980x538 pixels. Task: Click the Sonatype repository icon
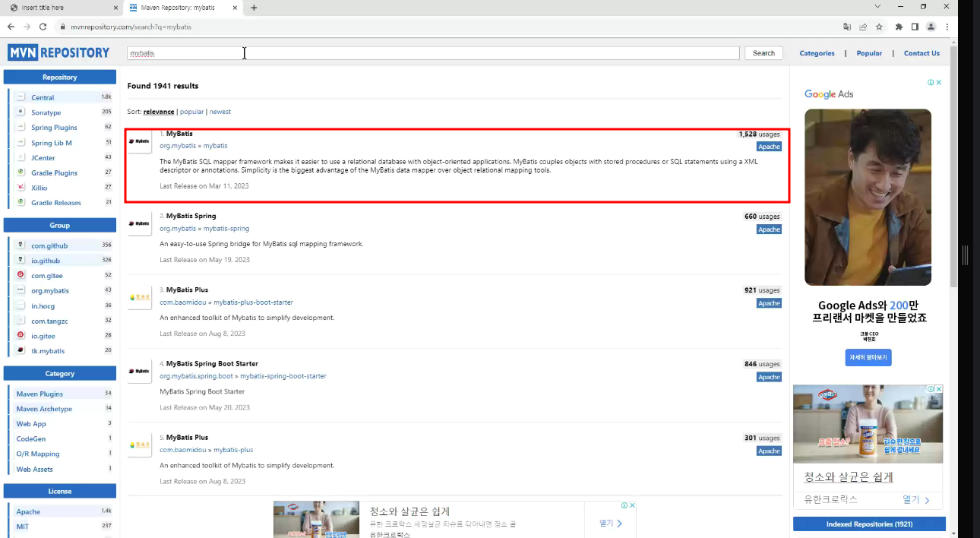[21, 112]
